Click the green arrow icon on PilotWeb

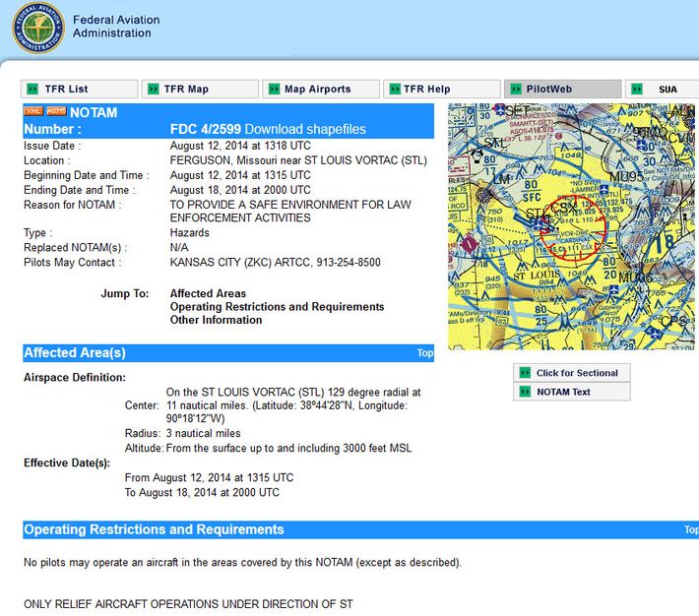[x=516, y=90]
